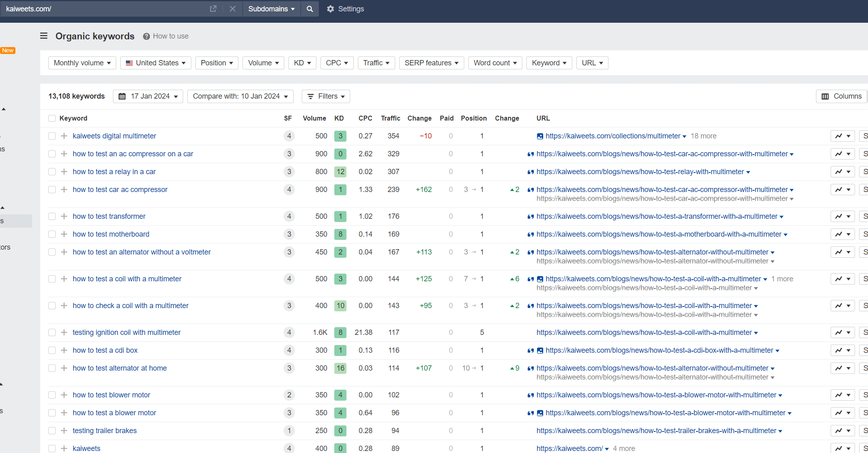Change date 17 Jan 2024

(x=148, y=96)
